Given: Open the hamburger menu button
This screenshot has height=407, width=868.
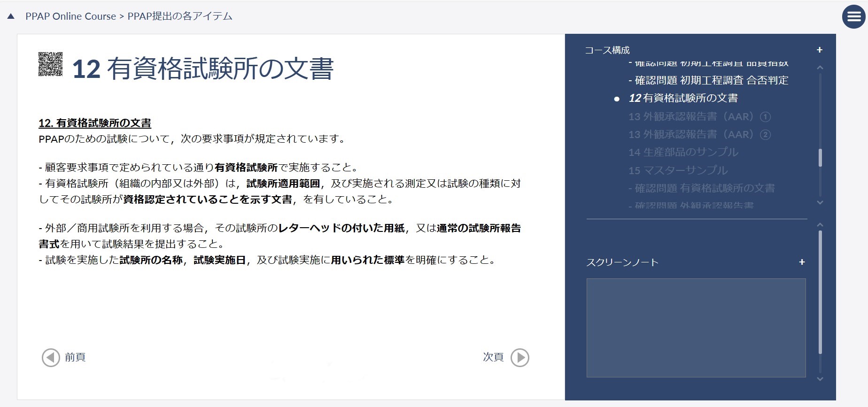Looking at the screenshot, I should 853,17.
